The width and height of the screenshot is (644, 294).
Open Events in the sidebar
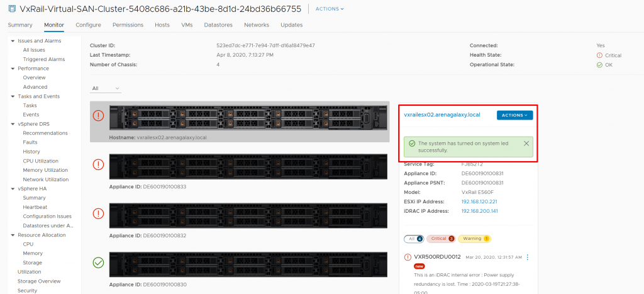pyautogui.click(x=31, y=115)
